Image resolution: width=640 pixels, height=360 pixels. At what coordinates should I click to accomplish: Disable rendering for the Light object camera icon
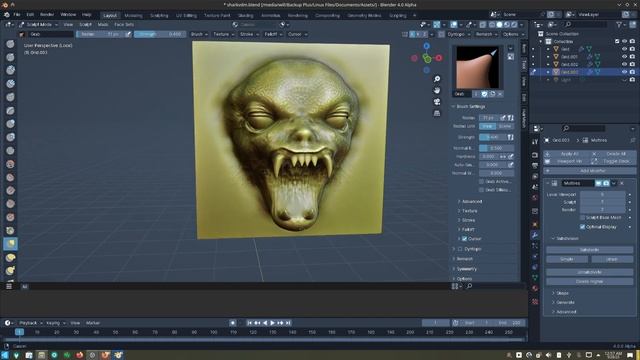click(x=632, y=80)
